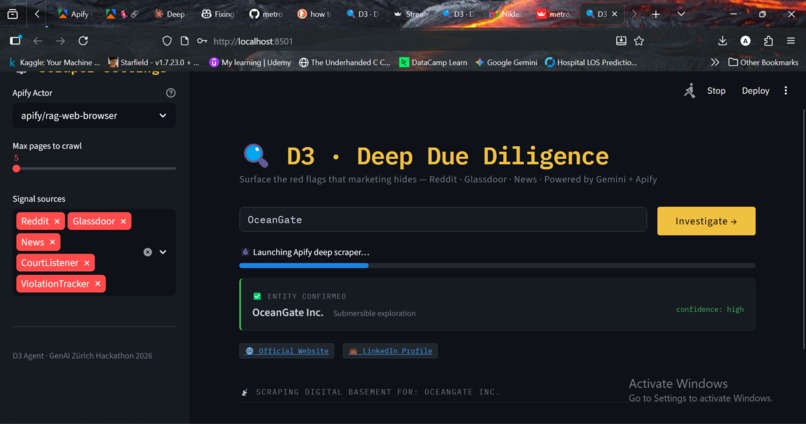This screenshot has width=806, height=424.
Task: Toggle the browser sidebar button
Action: [15, 41]
